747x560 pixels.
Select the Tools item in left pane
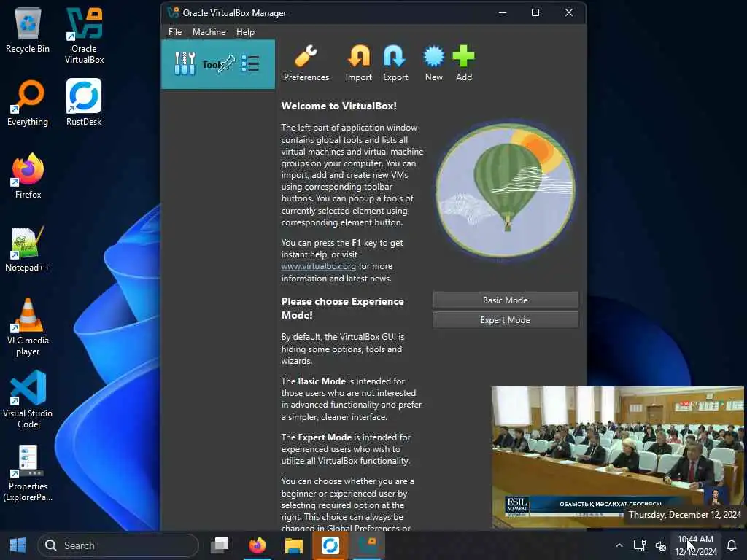[217, 64]
